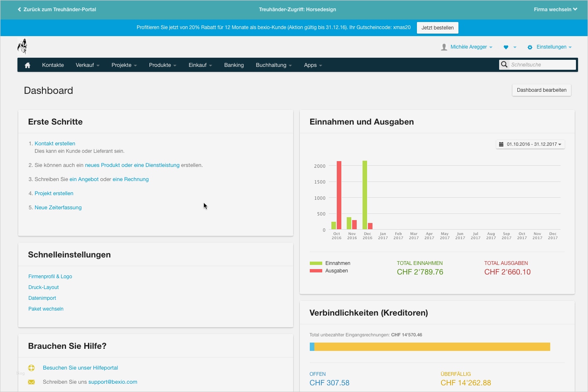Open the Kontakt erstellen link

tap(55, 144)
